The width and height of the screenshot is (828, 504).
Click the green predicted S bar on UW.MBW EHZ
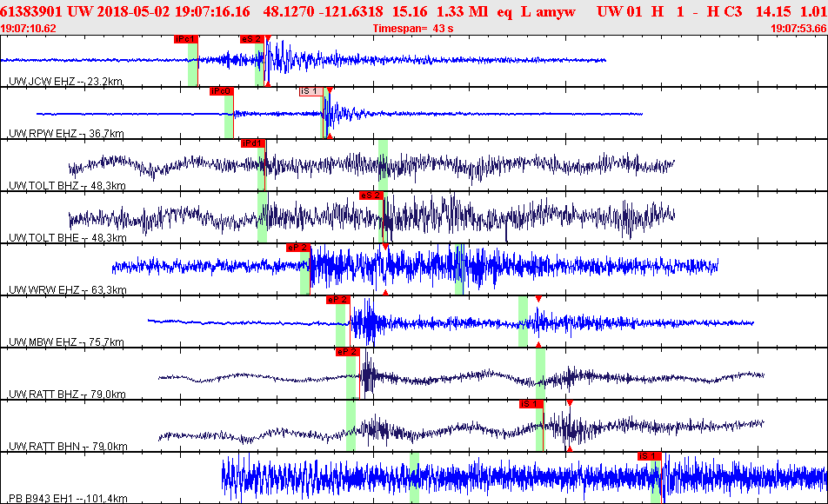[523, 322]
